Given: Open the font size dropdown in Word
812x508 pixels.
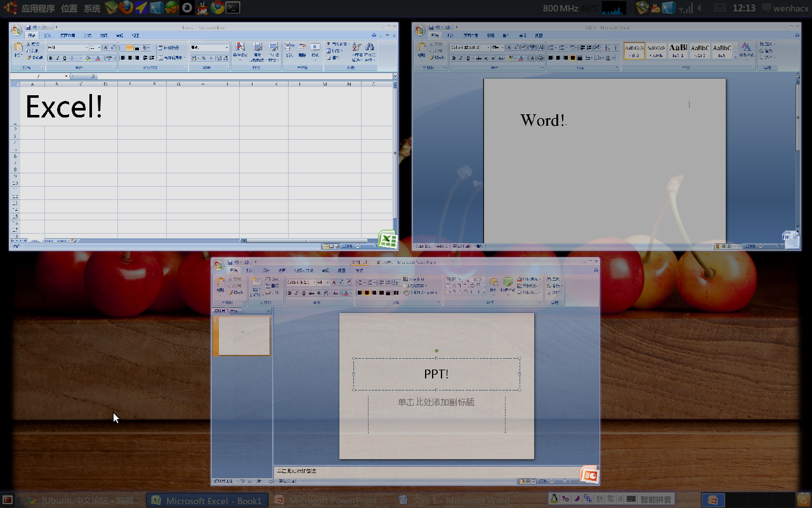Looking at the screenshot, I should pos(502,48).
